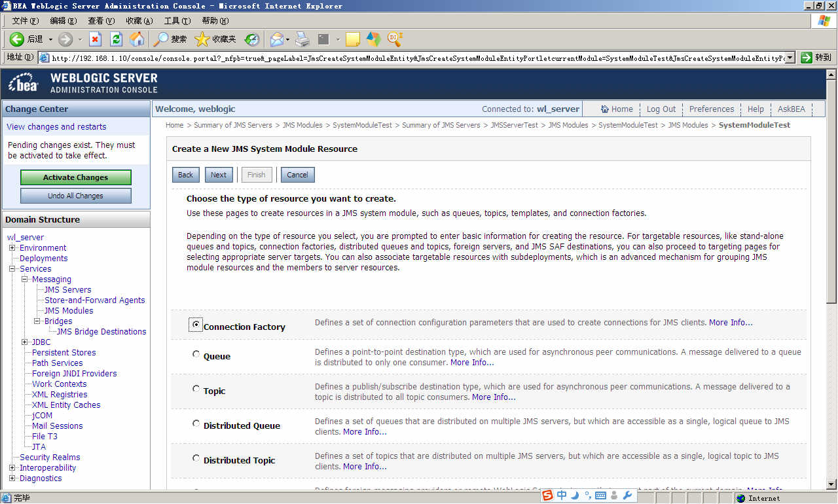838x504 pixels.
Task: Open the View changes and restarts link
Action: pos(56,127)
